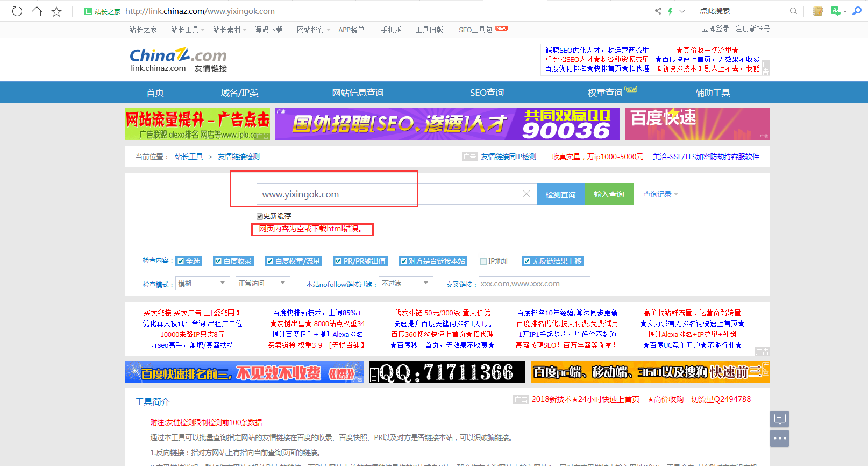Select the 域名/IP类 navigation tab
The height and width of the screenshot is (466, 868).
(239, 93)
